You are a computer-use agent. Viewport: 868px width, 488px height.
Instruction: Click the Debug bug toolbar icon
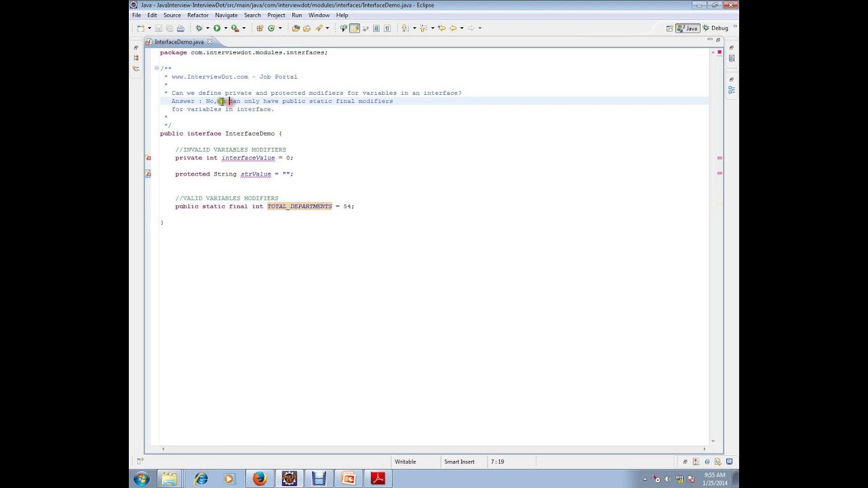(x=199, y=28)
